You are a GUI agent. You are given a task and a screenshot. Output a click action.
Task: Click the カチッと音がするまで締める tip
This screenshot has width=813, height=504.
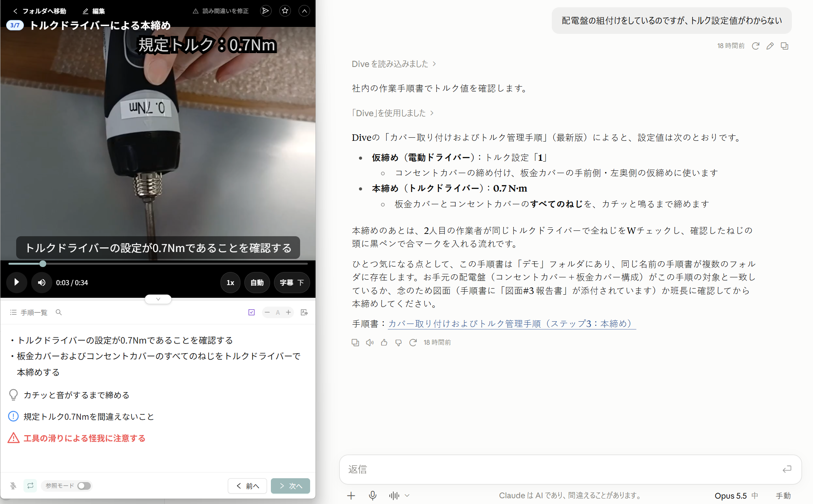point(77,395)
